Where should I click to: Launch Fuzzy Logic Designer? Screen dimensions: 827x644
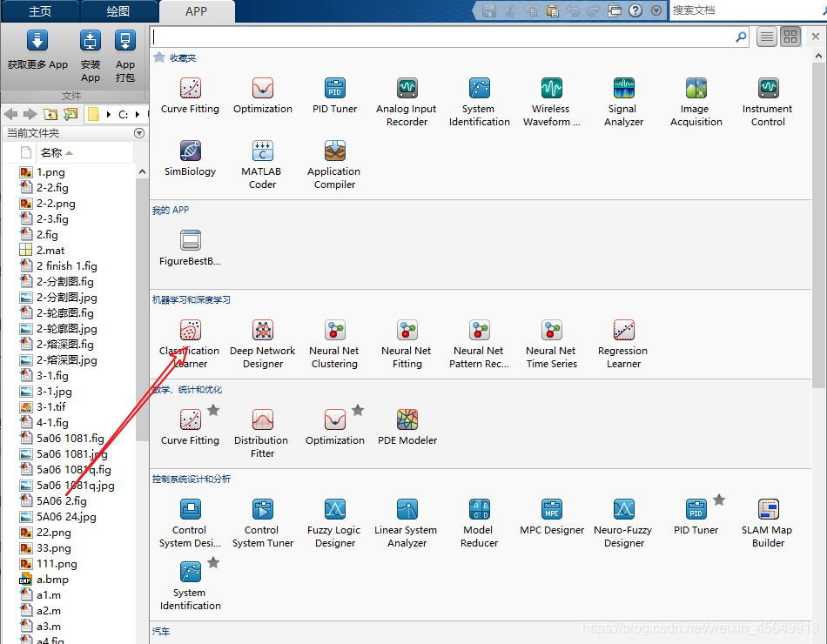tap(334, 523)
